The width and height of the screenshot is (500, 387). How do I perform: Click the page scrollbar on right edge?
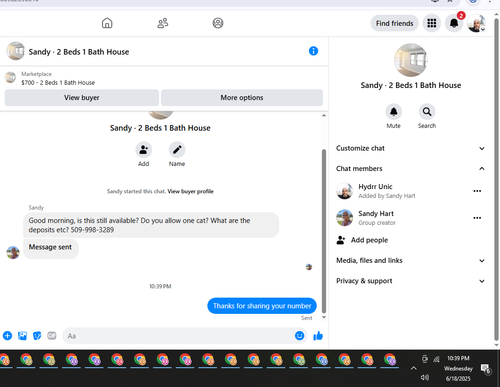[496, 180]
